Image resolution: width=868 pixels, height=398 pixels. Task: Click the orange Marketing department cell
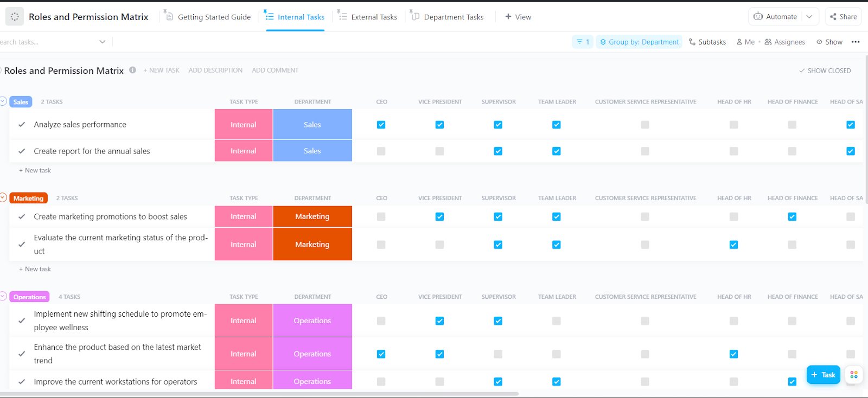[312, 216]
